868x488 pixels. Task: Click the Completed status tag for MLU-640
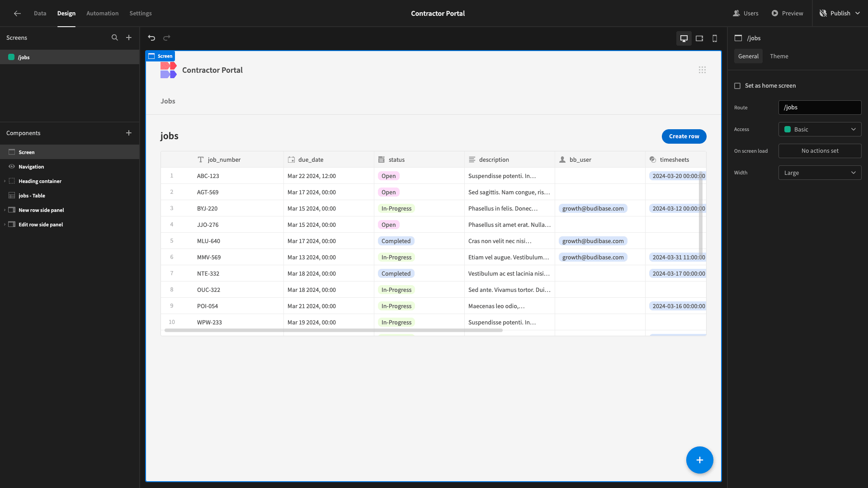point(396,241)
